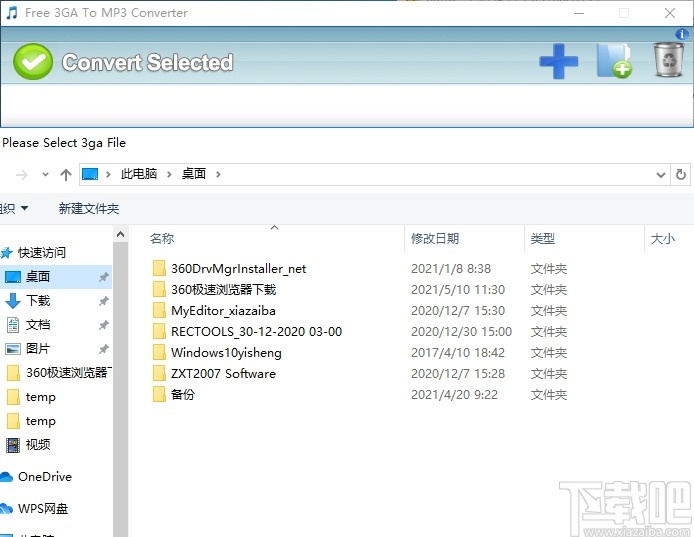Select the MyEditor_xiazaiba folder row
This screenshot has width=694, height=537.
pos(359,310)
